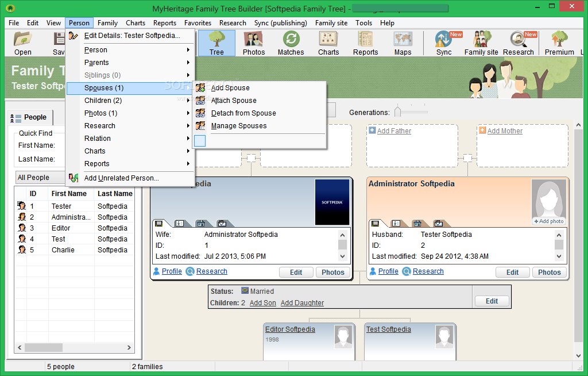Open the Maps toolbar icon
Screen dimensions: 588x376
tap(403, 44)
